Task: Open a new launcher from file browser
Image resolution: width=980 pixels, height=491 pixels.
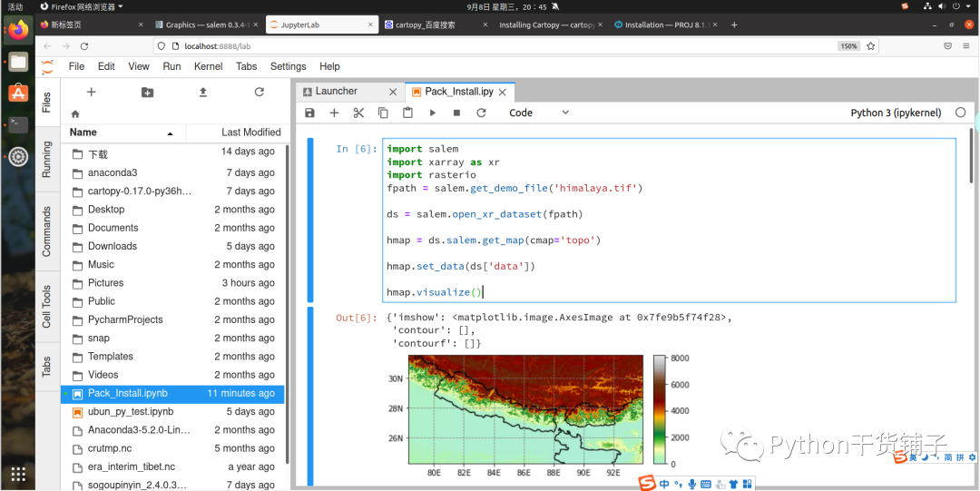Action: pos(92,92)
